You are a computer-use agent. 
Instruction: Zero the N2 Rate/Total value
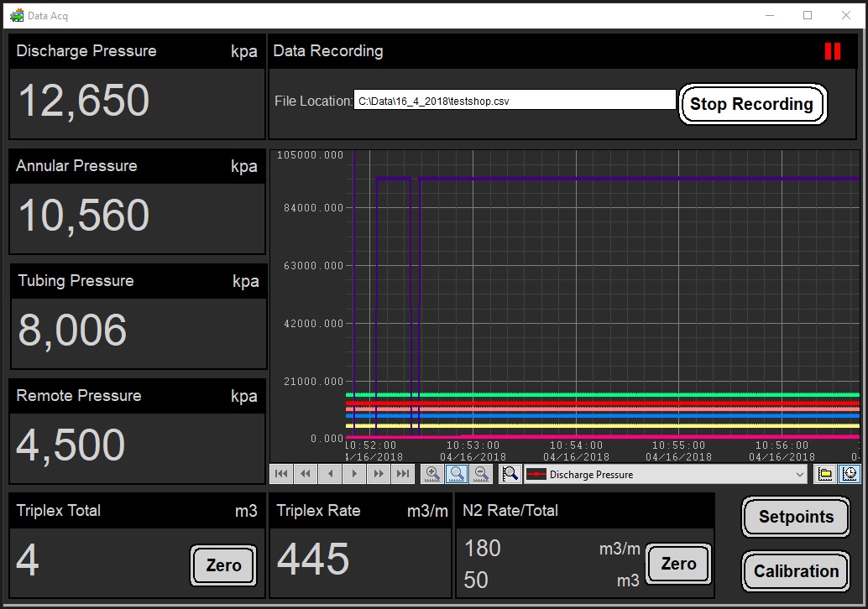[678, 565]
